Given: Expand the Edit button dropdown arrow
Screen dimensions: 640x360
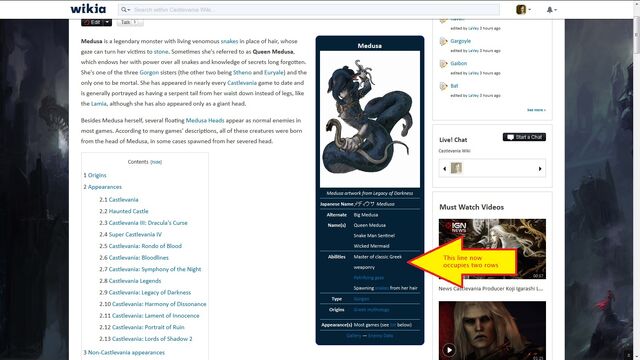Looking at the screenshot, I should pos(107,22).
